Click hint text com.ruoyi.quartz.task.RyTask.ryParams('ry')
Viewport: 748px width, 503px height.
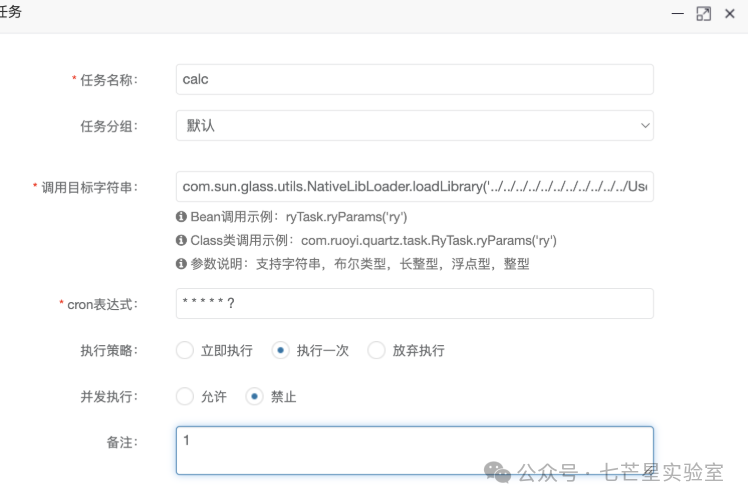point(429,241)
